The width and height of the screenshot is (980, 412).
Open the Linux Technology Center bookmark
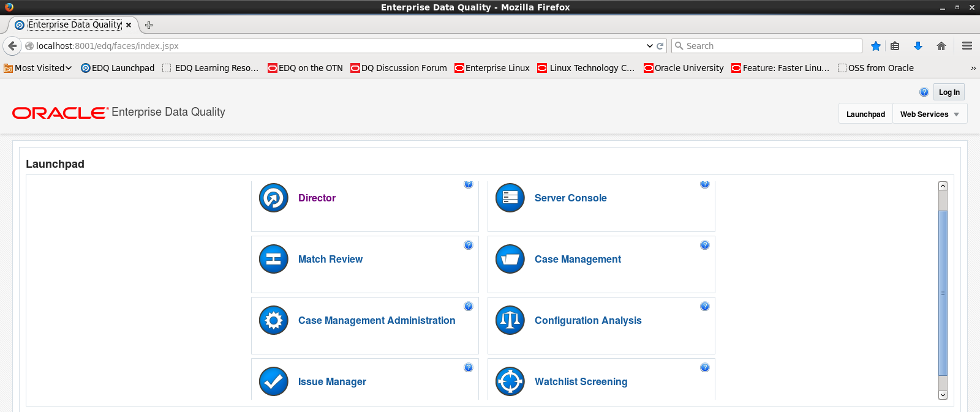586,68
